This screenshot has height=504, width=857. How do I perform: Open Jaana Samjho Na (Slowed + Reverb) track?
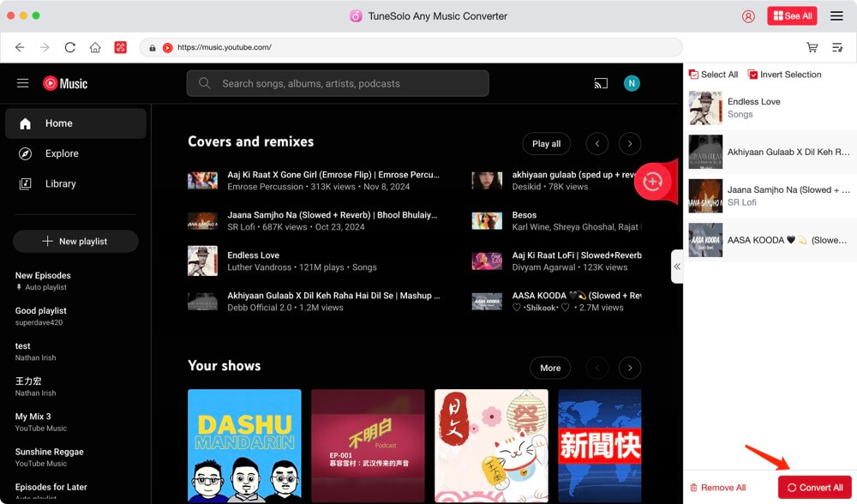(x=333, y=215)
